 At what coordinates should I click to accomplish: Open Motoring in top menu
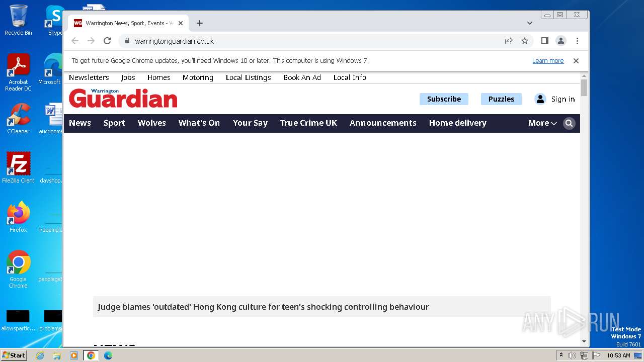(x=198, y=77)
